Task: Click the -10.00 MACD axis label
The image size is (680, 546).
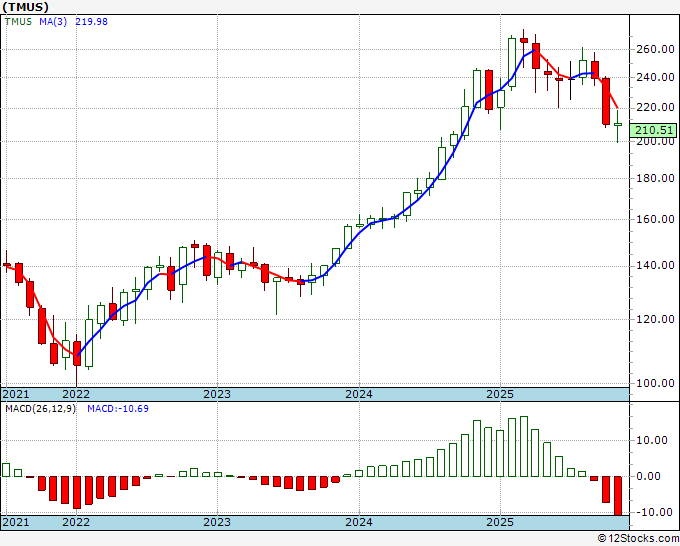Action: [x=652, y=512]
